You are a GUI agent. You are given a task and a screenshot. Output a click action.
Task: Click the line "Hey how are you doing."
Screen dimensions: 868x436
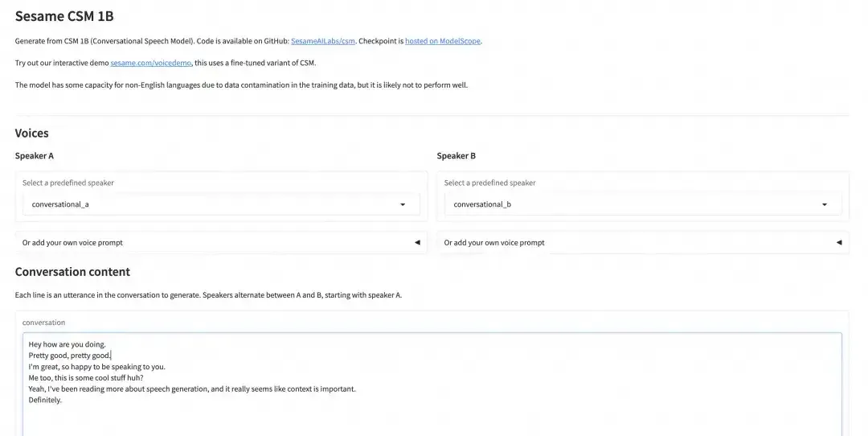tap(67, 344)
